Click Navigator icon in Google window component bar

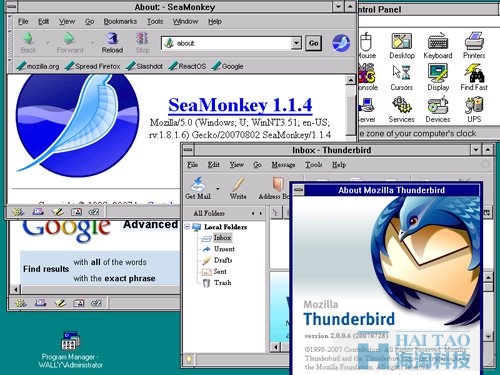(21, 303)
